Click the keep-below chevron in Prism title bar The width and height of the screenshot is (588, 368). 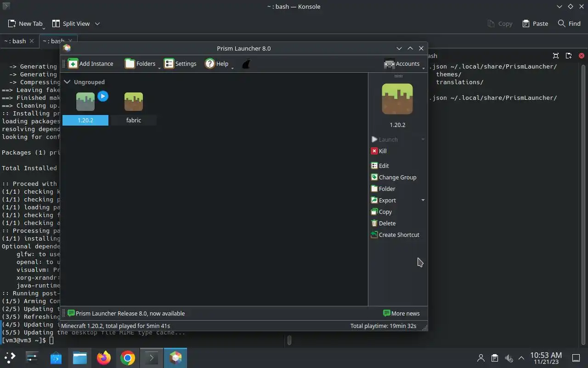click(399, 48)
